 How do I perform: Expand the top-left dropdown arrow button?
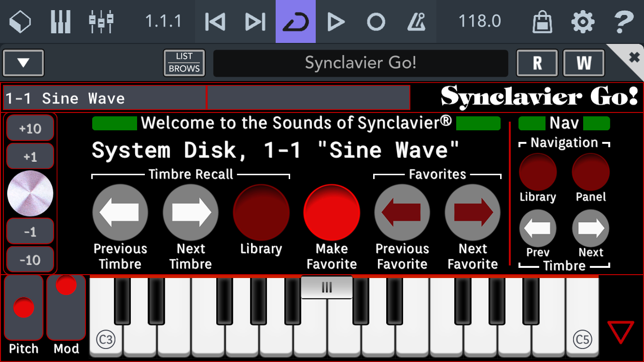(x=24, y=63)
